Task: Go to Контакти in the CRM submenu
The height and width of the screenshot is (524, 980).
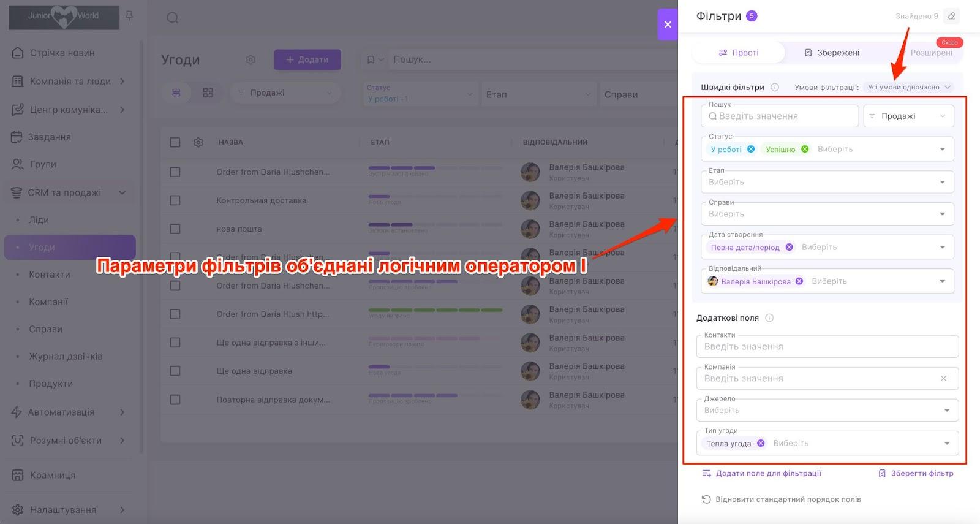Action: tap(49, 274)
